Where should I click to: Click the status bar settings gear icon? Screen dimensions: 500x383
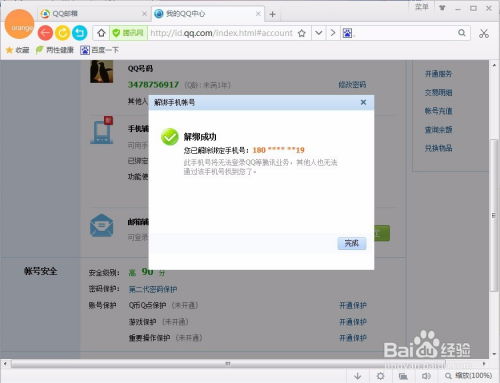[x=380, y=376]
